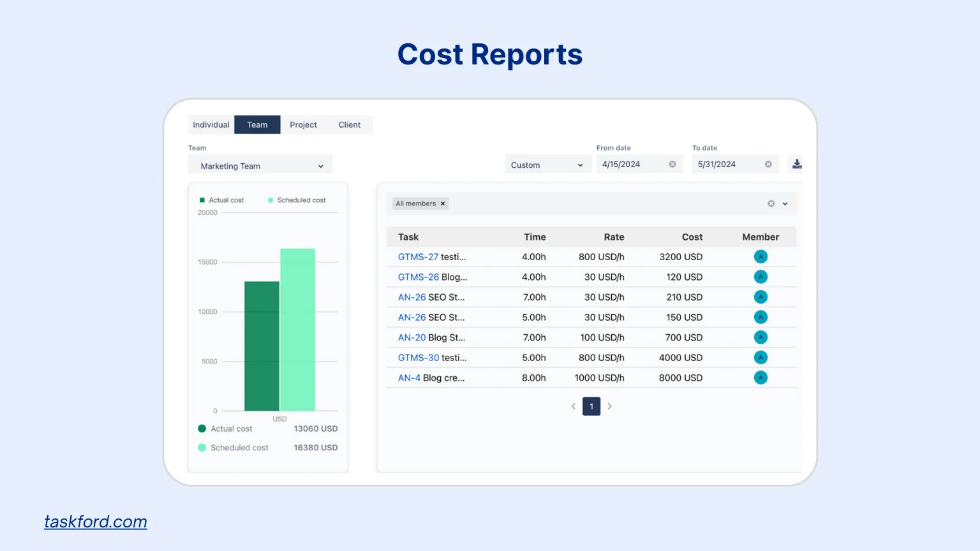Open the Project report tab
Image resolution: width=980 pixels, height=551 pixels.
point(303,124)
